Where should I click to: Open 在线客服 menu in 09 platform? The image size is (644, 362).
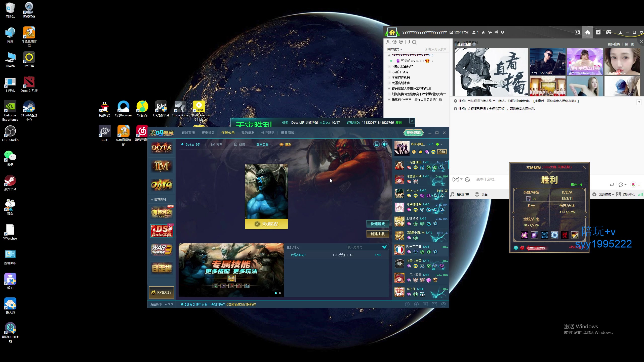click(x=188, y=133)
